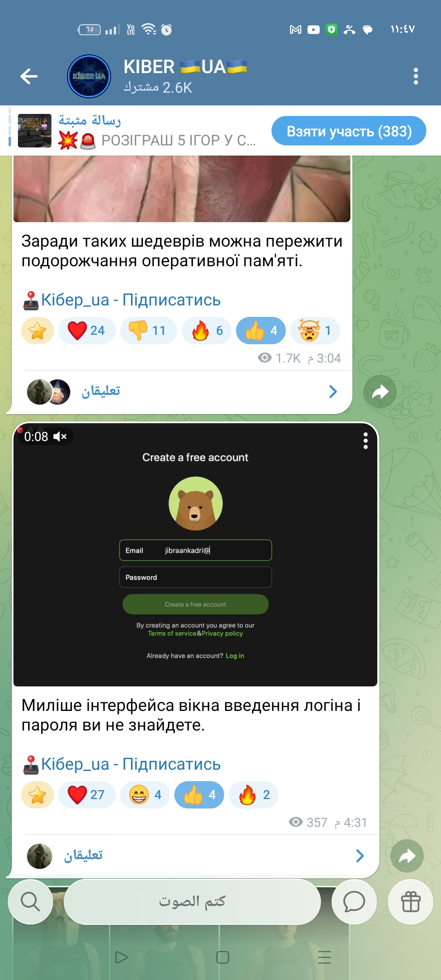Go back using the header arrow
The width and height of the screenshot is (441, 980).
(29, 76)
